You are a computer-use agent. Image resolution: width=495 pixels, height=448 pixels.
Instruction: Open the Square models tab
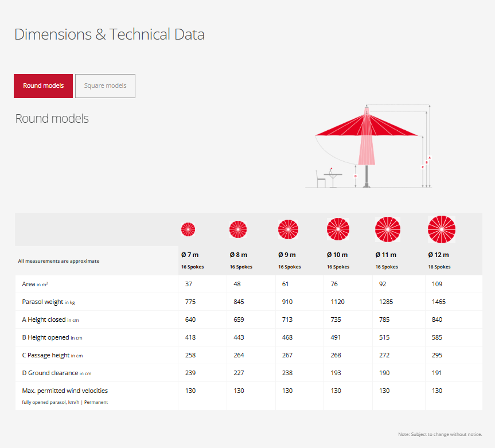pyautogui.click(x=105, y=86)
